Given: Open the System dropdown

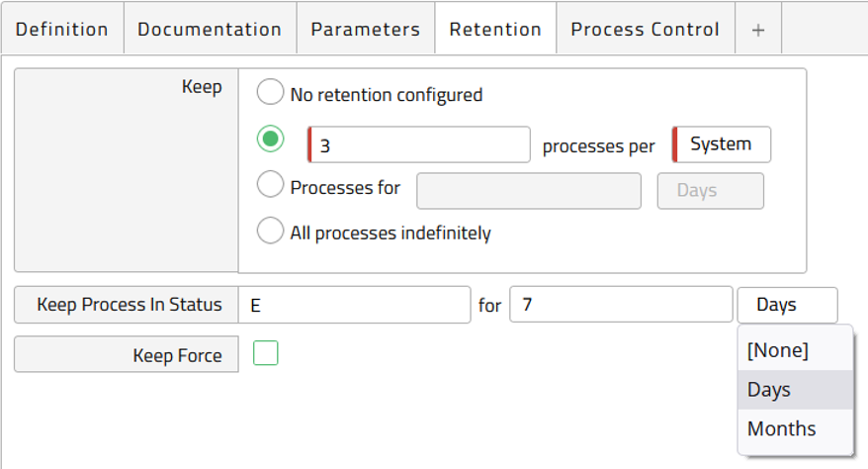Looking at the screenshot, I should 722,144.
